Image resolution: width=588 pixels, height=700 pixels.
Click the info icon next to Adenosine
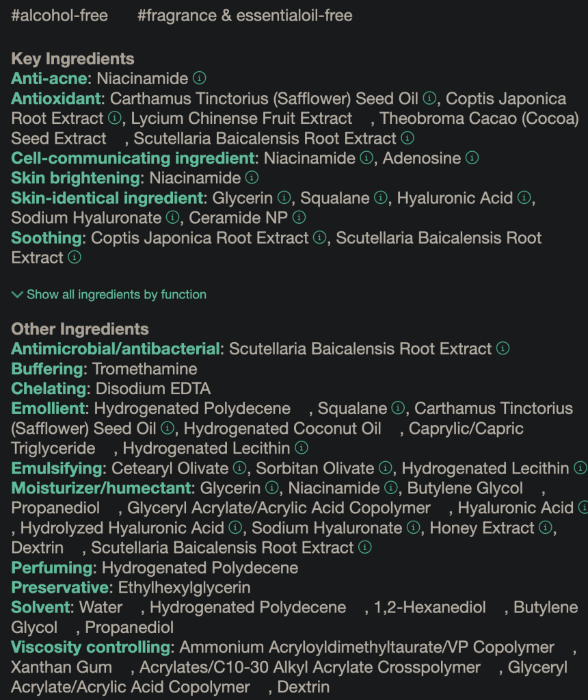tap(472, 158)
